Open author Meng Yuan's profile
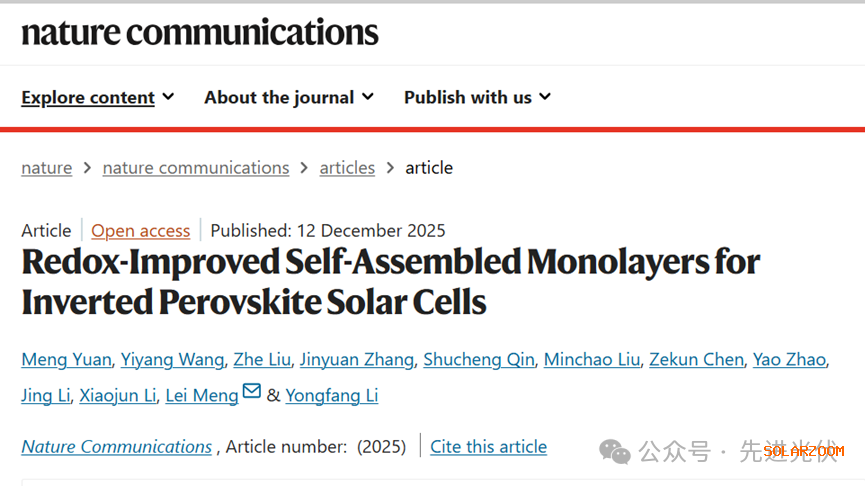Screen dimensions: 865x486 (66, 360)
